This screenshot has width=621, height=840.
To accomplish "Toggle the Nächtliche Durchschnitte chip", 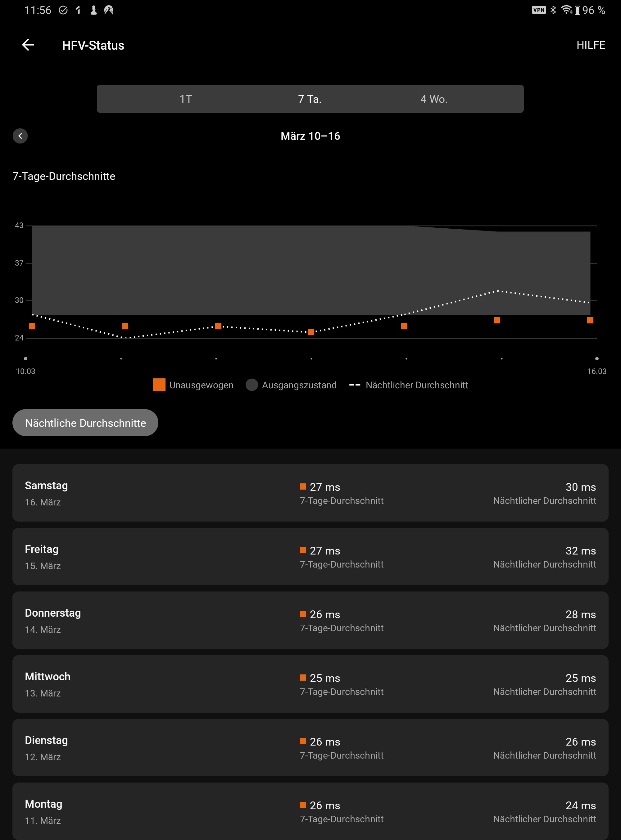I will (x=85, y=423).
